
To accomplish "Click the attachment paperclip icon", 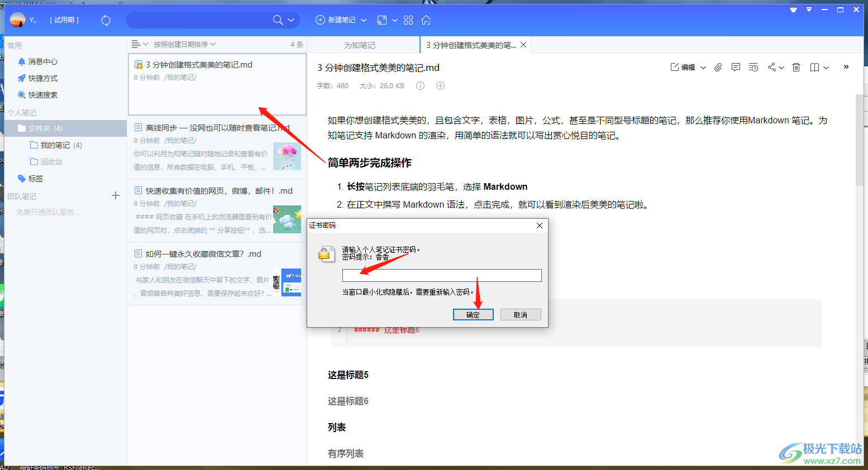I will click(718, 67).
